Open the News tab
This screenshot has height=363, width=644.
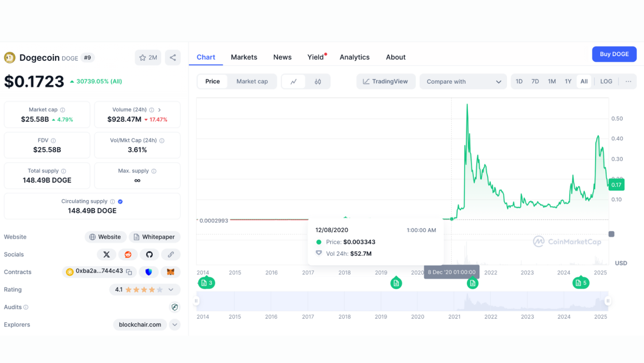283,57
